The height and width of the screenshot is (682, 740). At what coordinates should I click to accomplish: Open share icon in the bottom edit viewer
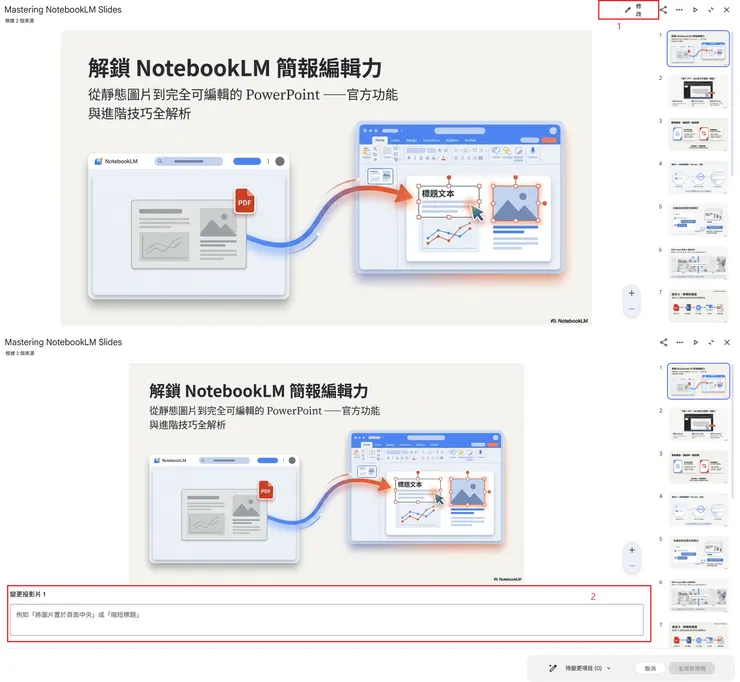click(664, 342)
